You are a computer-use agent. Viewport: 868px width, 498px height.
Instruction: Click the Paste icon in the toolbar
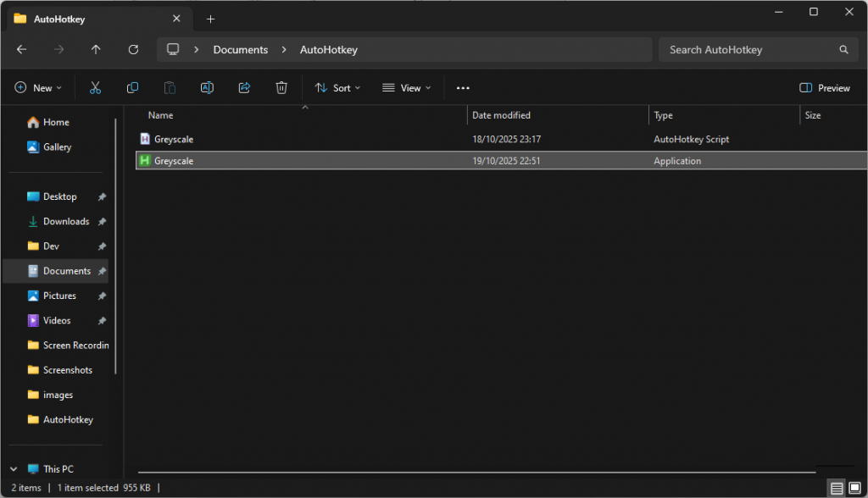170,87
